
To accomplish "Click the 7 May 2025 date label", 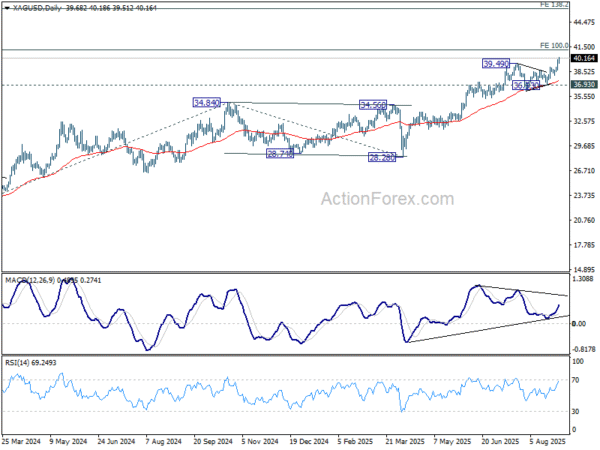I will click(452, 441).
